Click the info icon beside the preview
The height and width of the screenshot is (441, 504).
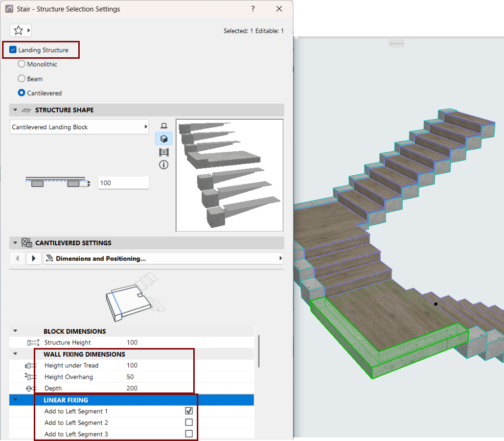tap(164, 165)
